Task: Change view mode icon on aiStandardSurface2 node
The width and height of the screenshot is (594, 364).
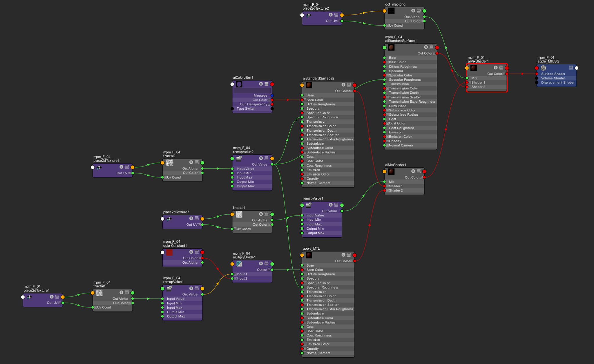Action: pos(349,85)
